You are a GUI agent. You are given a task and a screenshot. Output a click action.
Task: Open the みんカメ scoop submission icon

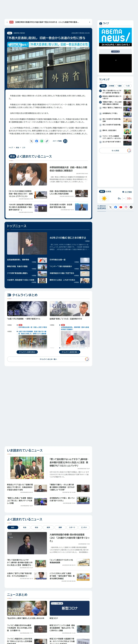coord(65,141)
